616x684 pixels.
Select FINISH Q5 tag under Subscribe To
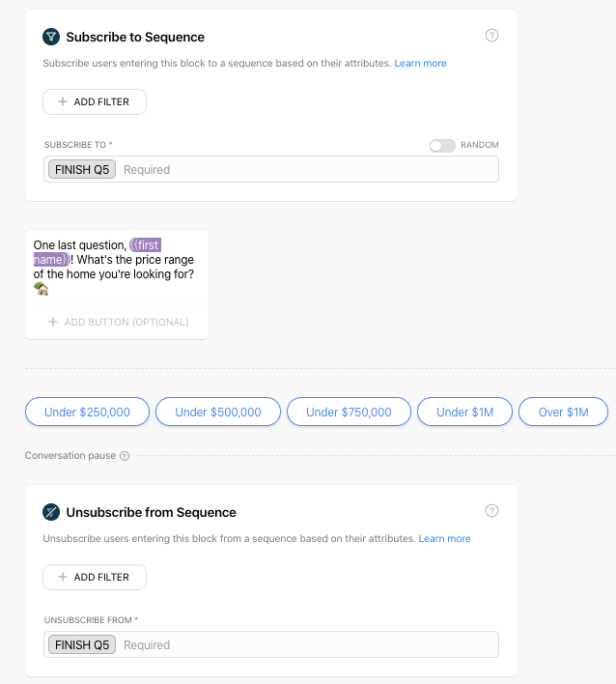tap(82, 169)
